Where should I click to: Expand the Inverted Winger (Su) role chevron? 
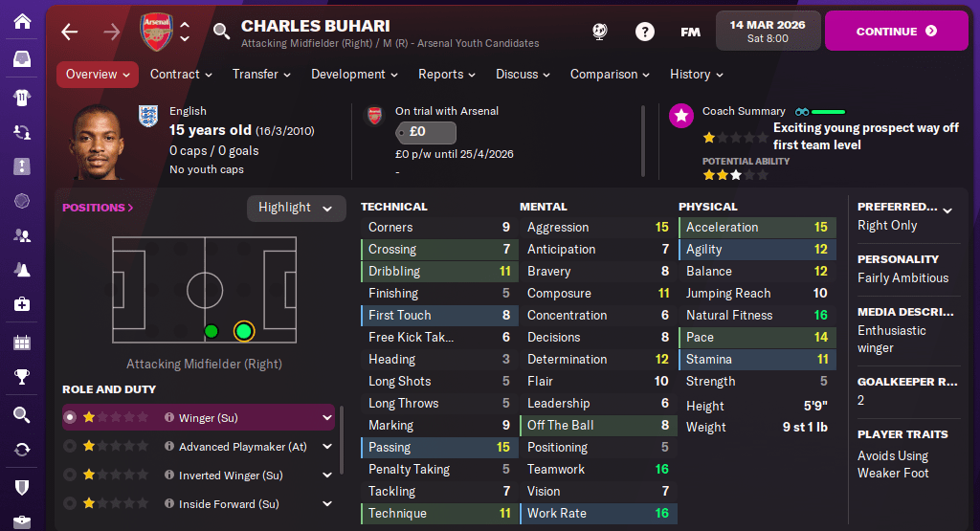click(x=327, y=475)
